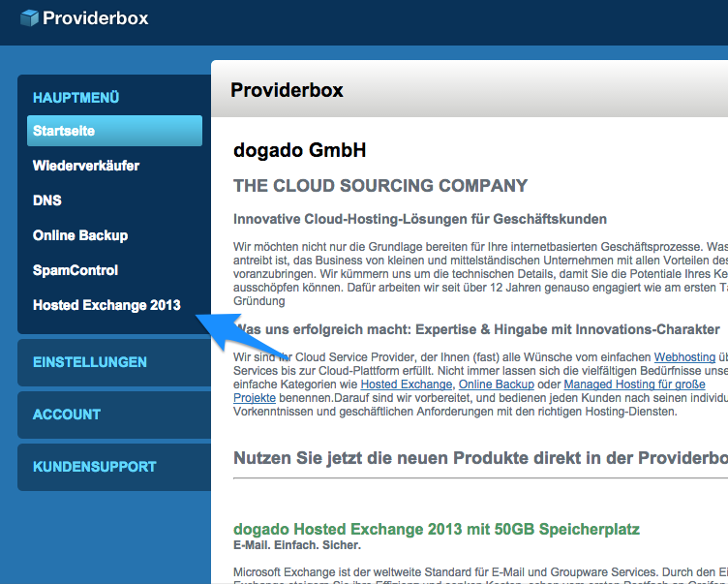The image size is (728, 584).
Task: Open the Managed Hosting für große Projekte link
Action: [x=622, y=384]
